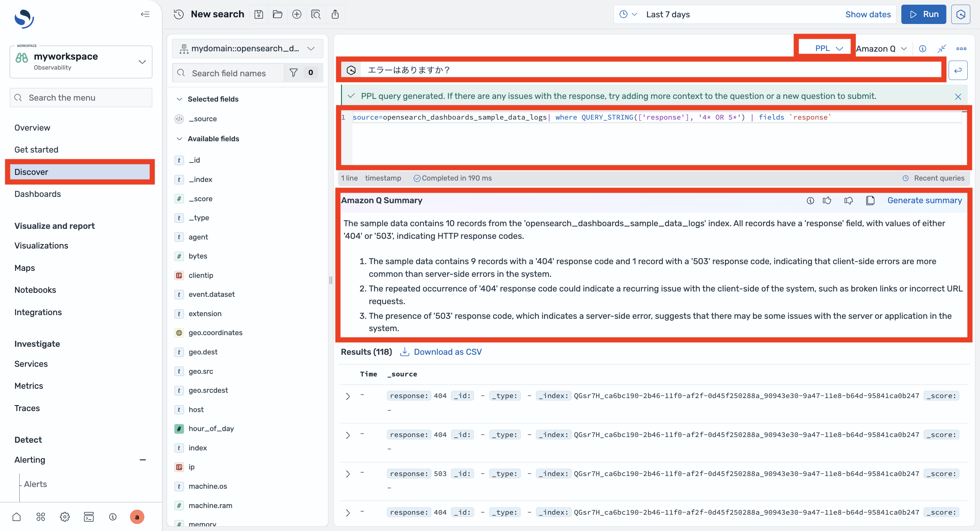Image resolution: width=980 pixels, height=531 pixels.
Task: Collapse the left navigation menu
Action: pos(145,14)
